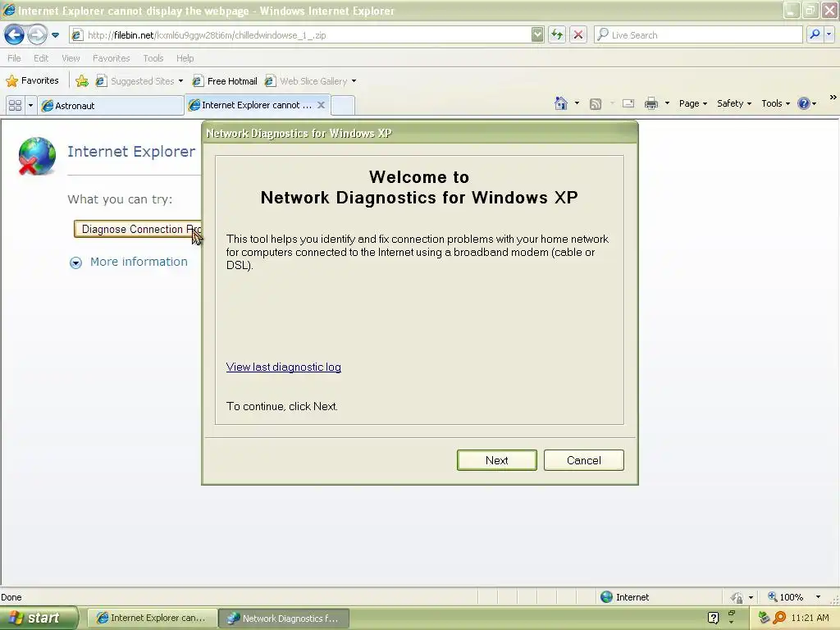The image size is (840, 630).
Task: Click the Protected Mode status icon
Action: click(x=737, y=597)
